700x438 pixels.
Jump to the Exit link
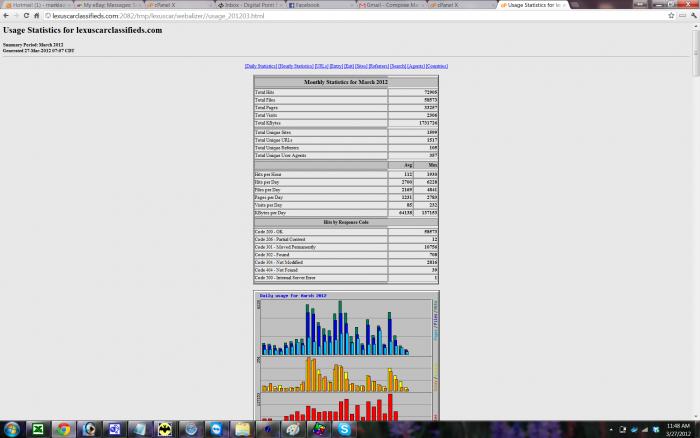tap(349, 66)
